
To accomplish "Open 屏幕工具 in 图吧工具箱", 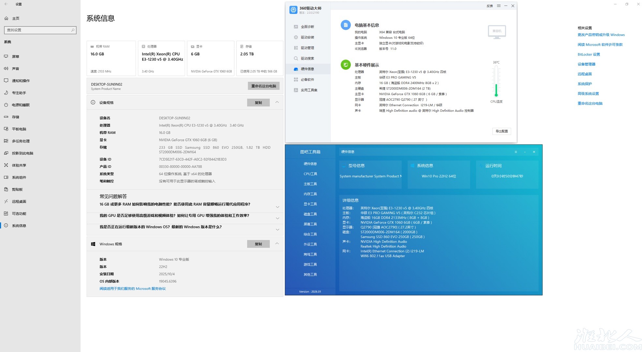I will click(x=310, y=225).
